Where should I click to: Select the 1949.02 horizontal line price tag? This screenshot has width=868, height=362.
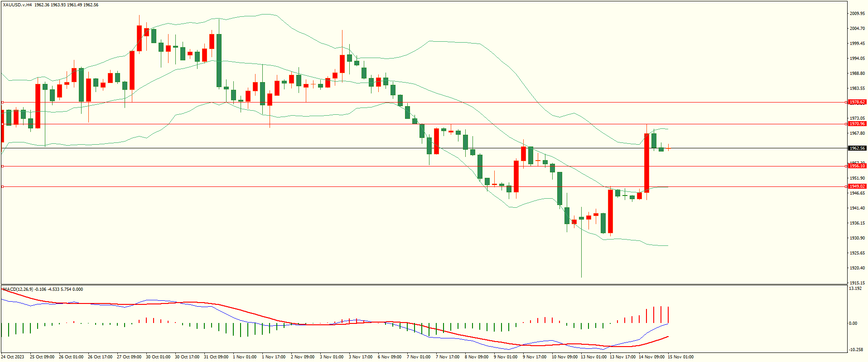pos(857,186)
